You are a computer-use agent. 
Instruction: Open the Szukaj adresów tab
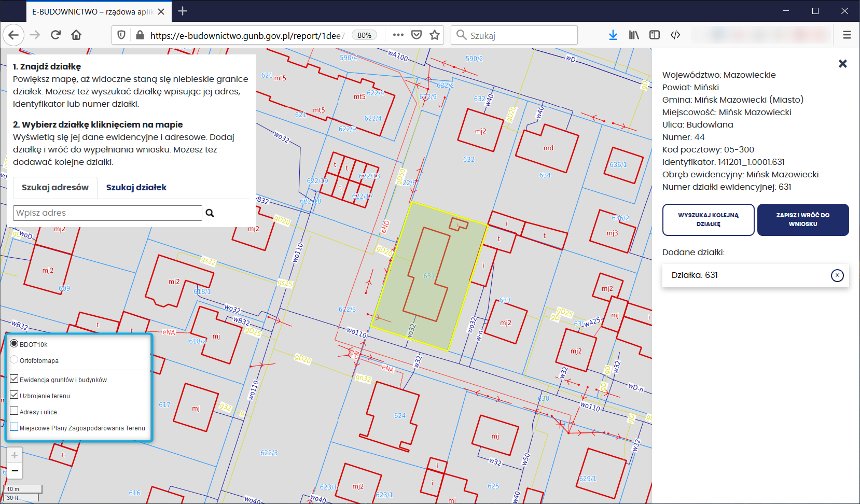point(55,188)
